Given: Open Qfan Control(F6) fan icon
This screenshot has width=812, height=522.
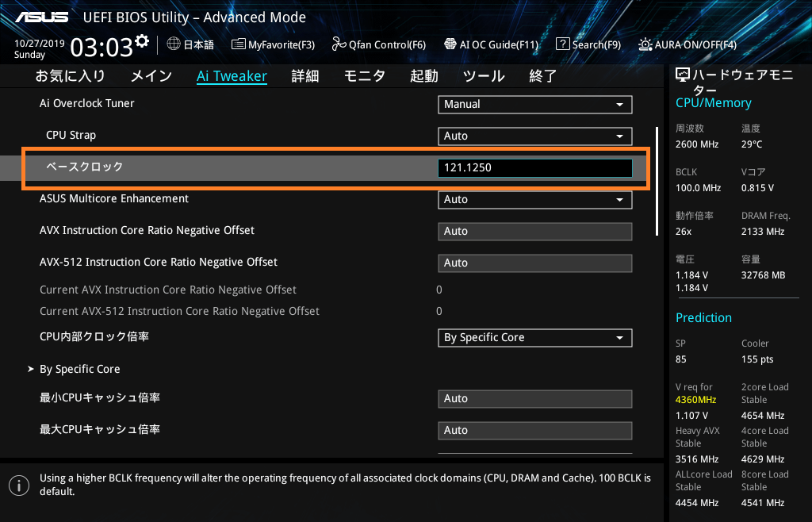Looking at the screenshot, I should click(339, 44).
